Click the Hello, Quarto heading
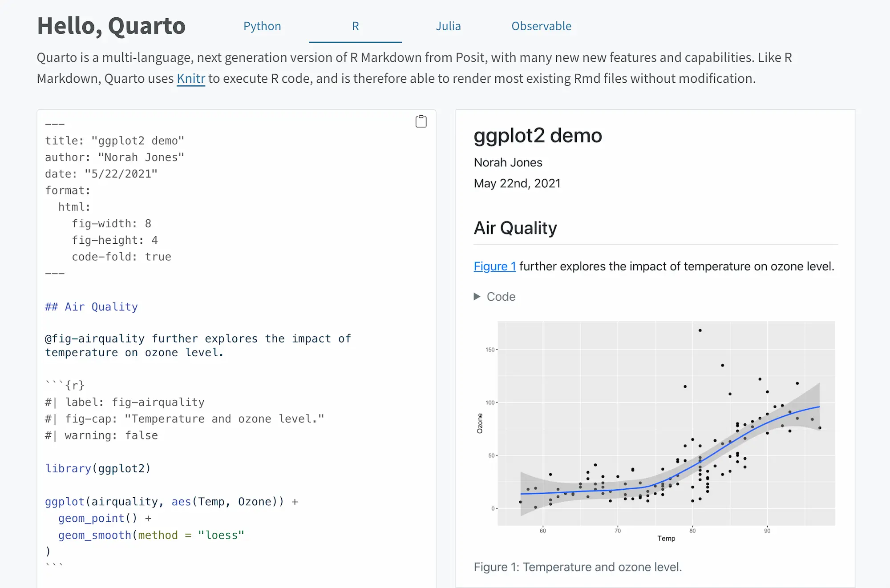 pyautogui.click(x=111, y=26)
